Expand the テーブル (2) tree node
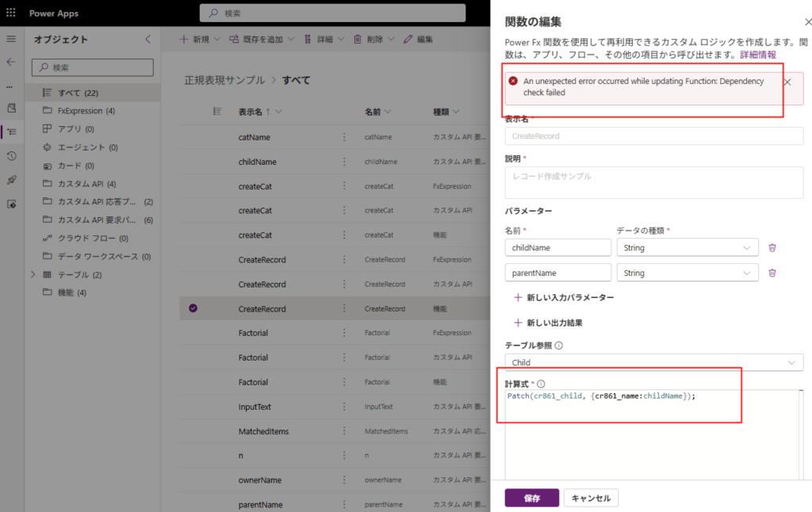The height and width of the screenshot is (512, 812). 33,275
